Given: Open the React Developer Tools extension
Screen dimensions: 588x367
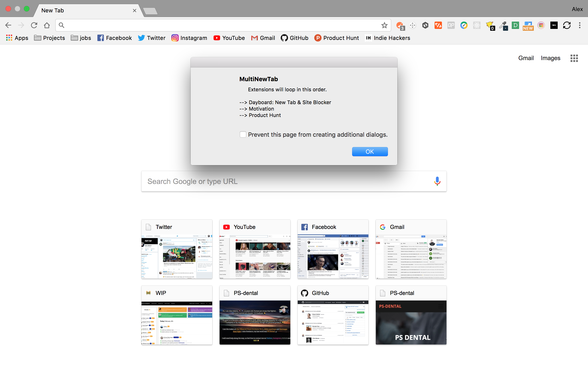Looking at the screenshot, I should click(477, 25).
